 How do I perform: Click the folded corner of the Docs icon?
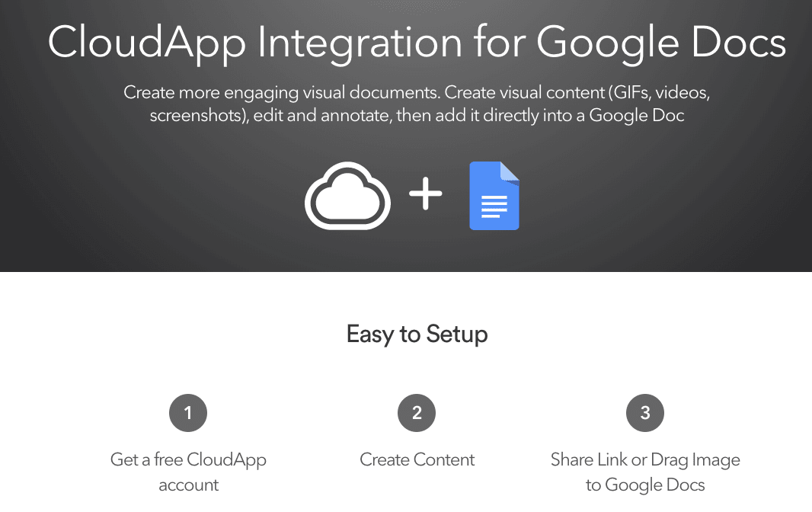click(x=512, y=169)
